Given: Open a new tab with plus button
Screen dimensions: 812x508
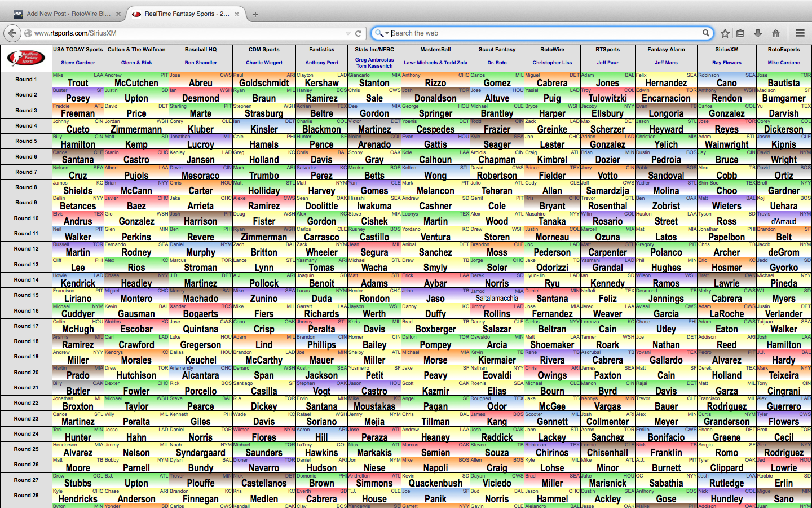Looking at the screenshot, I should pos(255,14).
